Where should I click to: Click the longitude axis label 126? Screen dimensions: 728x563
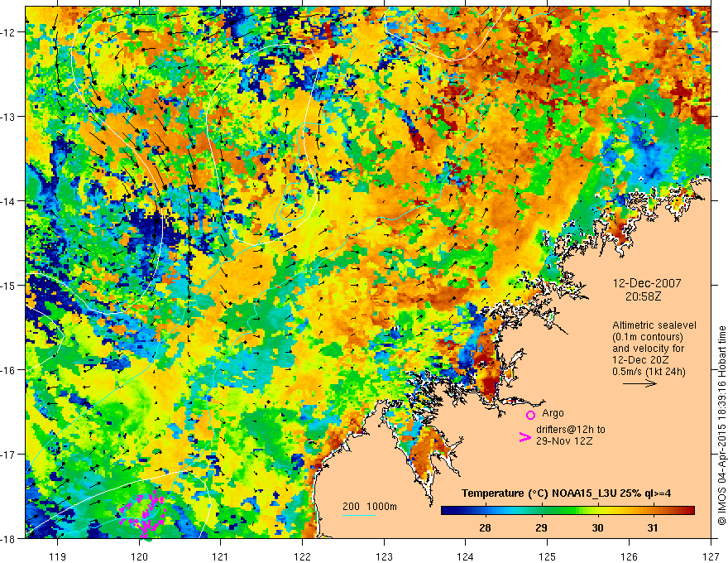pyautogui.click(x=629, y=556)
